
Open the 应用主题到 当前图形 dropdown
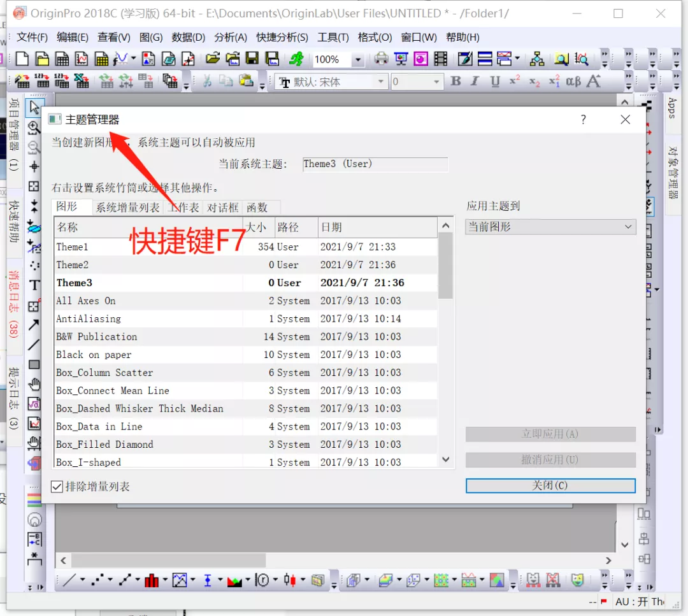[550, 227]
